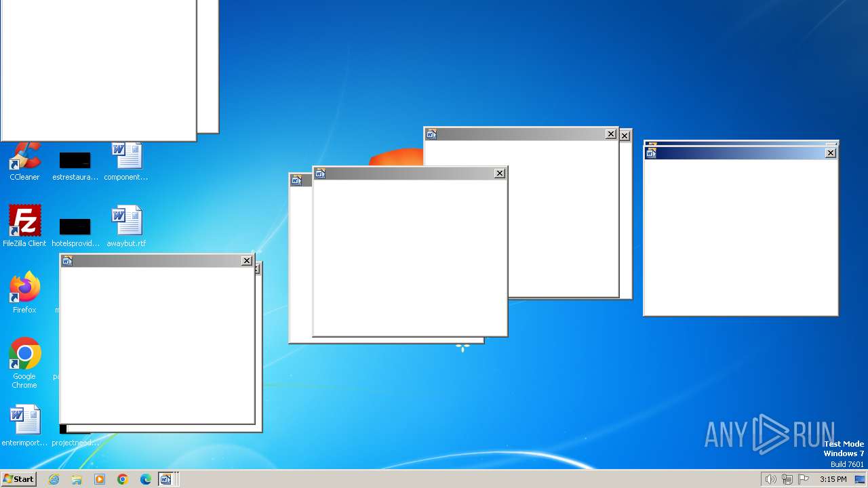Screen dimensions: 868x488
Task: Click the Show Desktop button in tray
Action: point(860,479)
